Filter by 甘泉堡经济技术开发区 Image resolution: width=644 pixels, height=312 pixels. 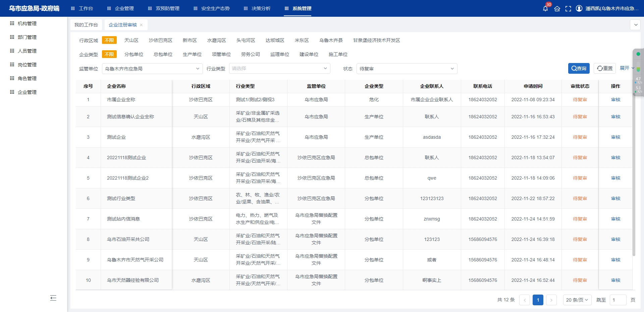pyautogui.click(x=376, y=40)
